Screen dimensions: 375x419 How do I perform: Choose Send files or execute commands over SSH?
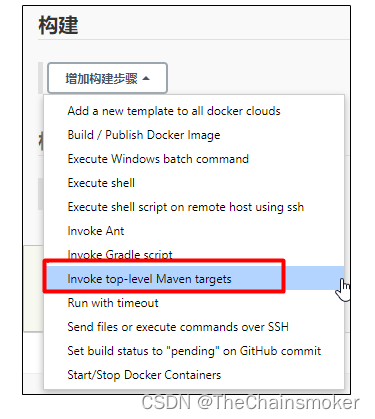(178, 327)
